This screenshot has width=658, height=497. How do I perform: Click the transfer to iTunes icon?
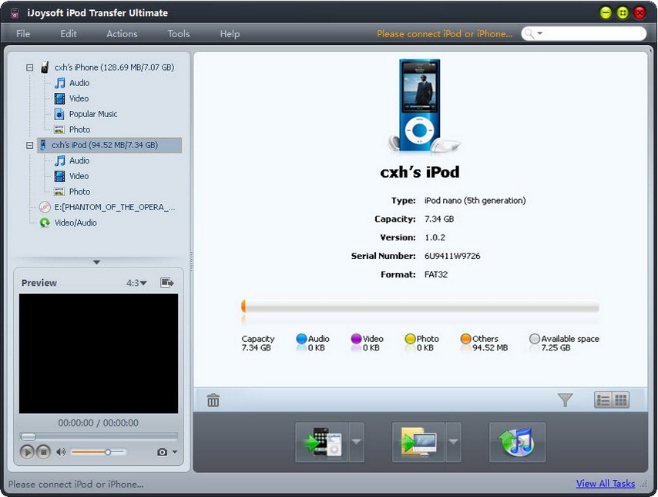[x=516, y=442]
